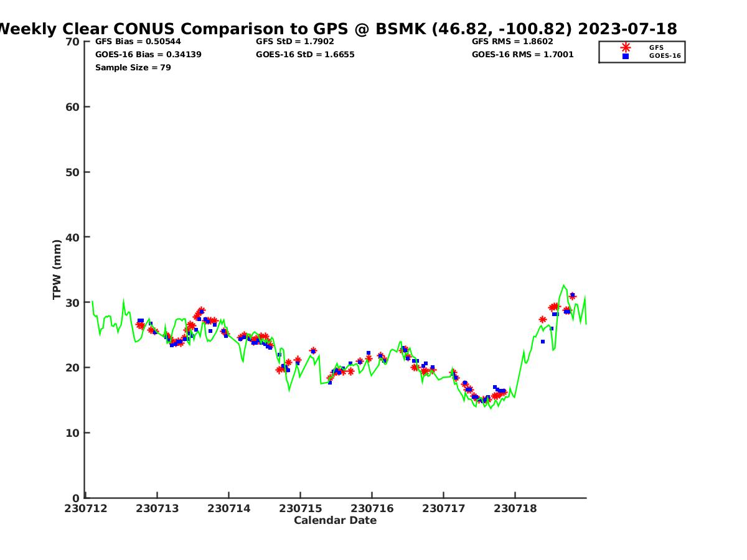This screenshot has width=747, height=560.
Task: Click the 30 y-axis tick label
Action: (x=73, y=302)
